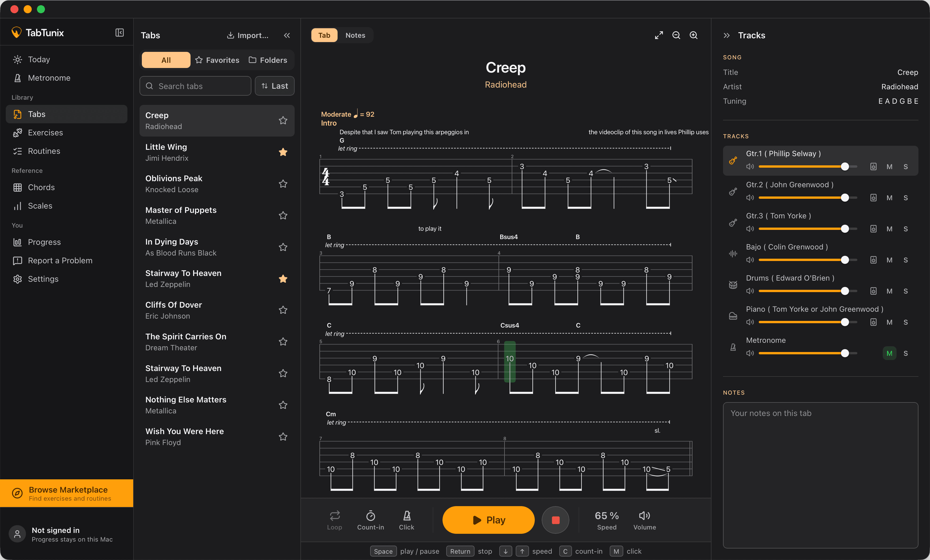Open the Oblivions Peak tab
The height and width of the screenshot is (560, 930).
(x=217, y=184)
